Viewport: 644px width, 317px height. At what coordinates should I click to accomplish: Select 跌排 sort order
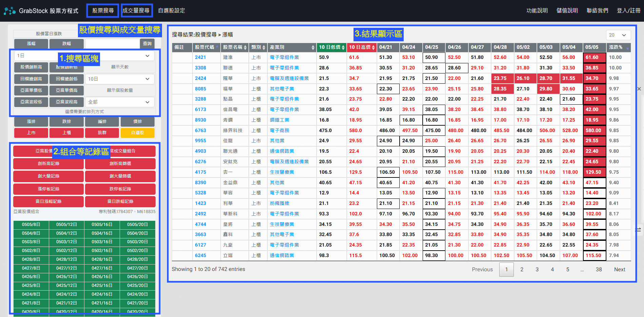(x=66, y=122)
